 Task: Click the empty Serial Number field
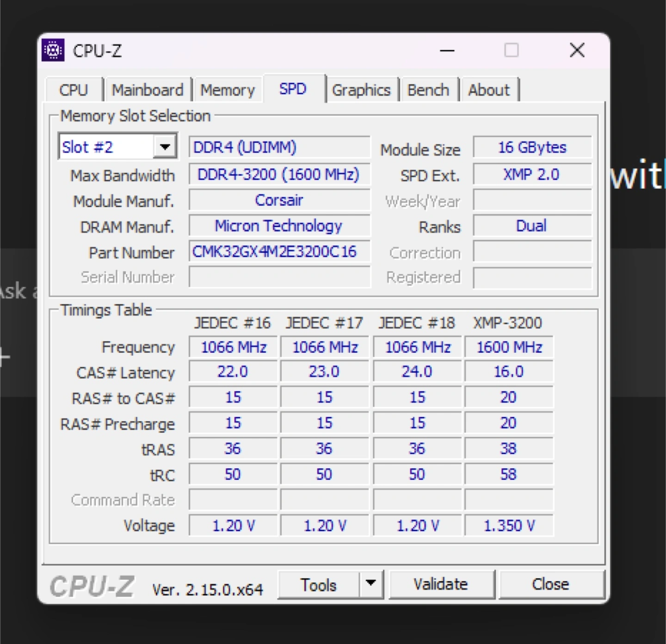pos(279,277)
